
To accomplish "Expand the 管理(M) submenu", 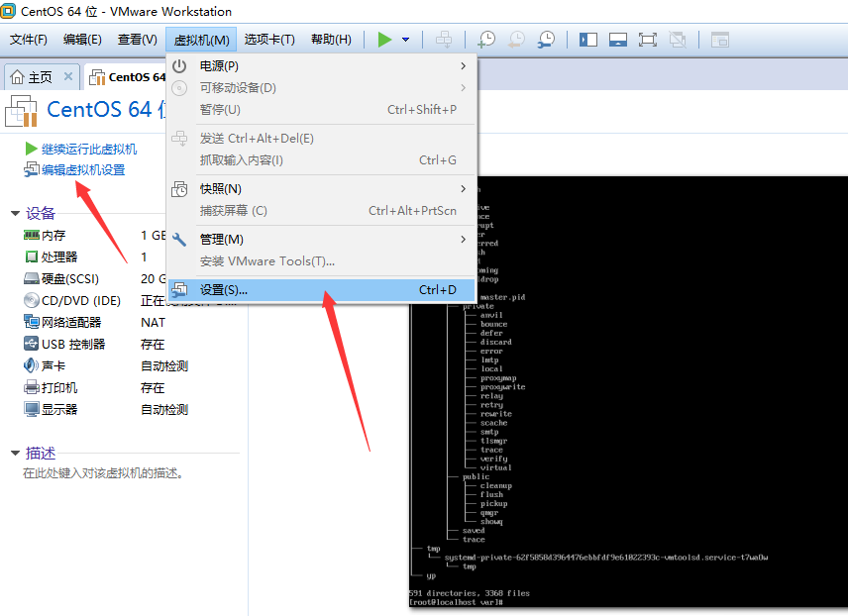I will (x=321, y=239).
